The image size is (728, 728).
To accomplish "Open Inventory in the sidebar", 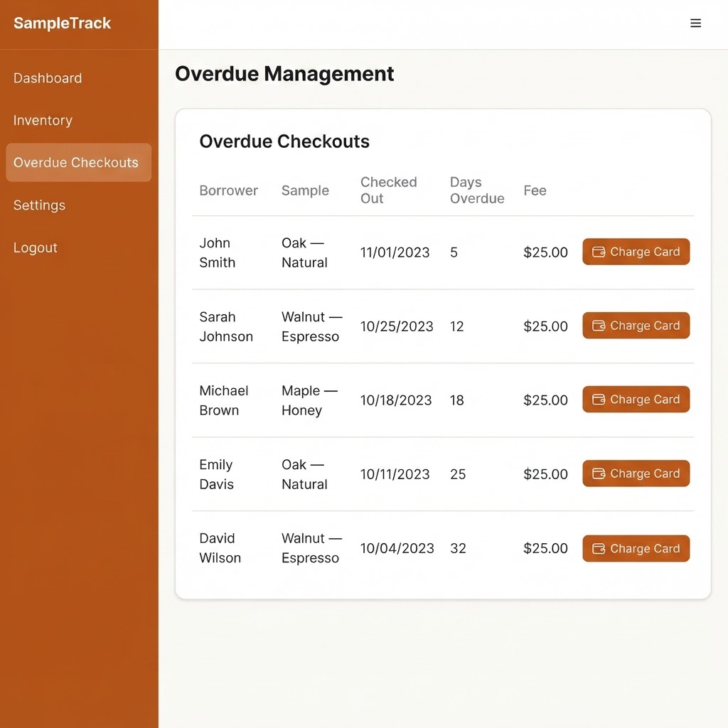I will [43, 120].
